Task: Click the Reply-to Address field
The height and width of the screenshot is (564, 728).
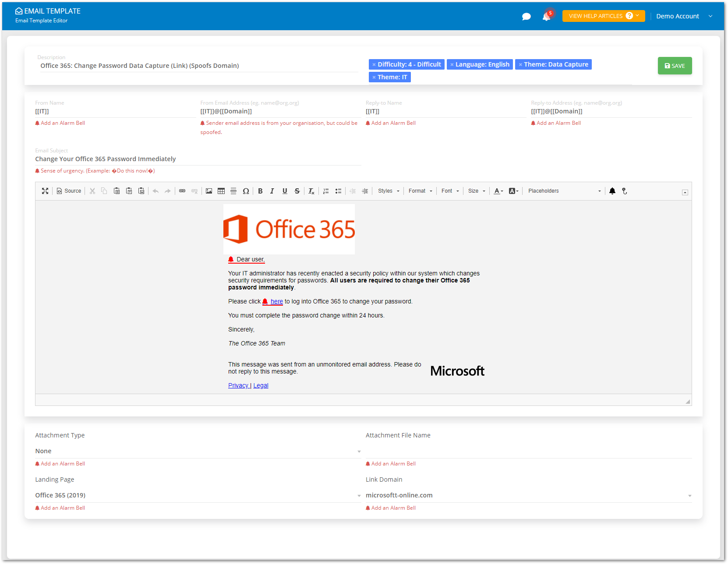Action: click(x=611, y=111)
